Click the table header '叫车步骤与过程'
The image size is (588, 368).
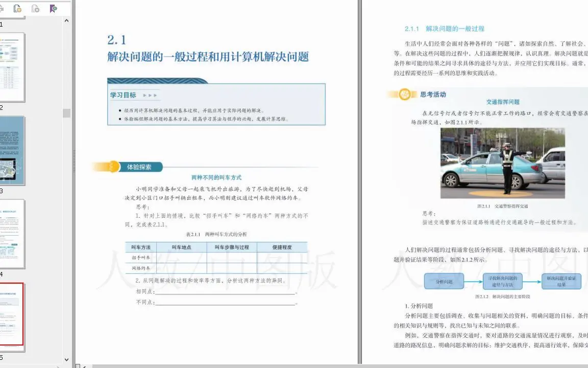[232, 247]
